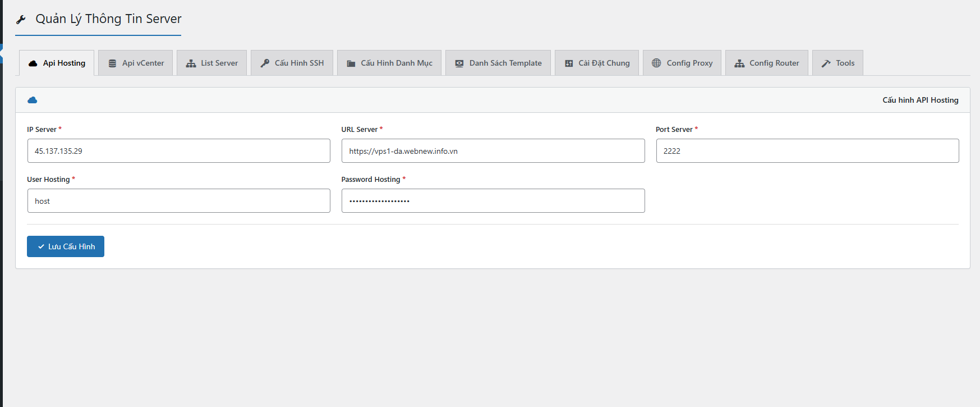Click the folder icon on Cấu Hình Danh Mục tab

351,63
